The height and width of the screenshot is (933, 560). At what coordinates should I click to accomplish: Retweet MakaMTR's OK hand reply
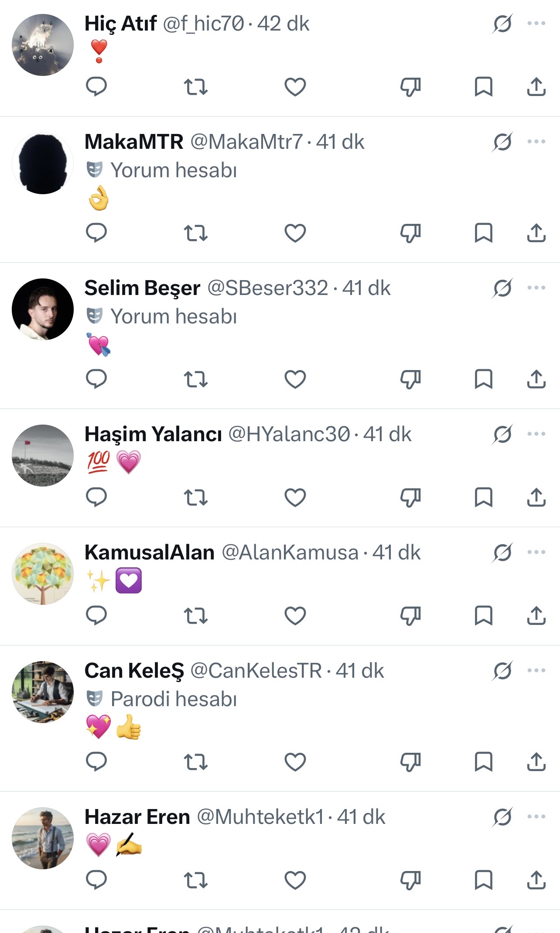tap(195, 233)
